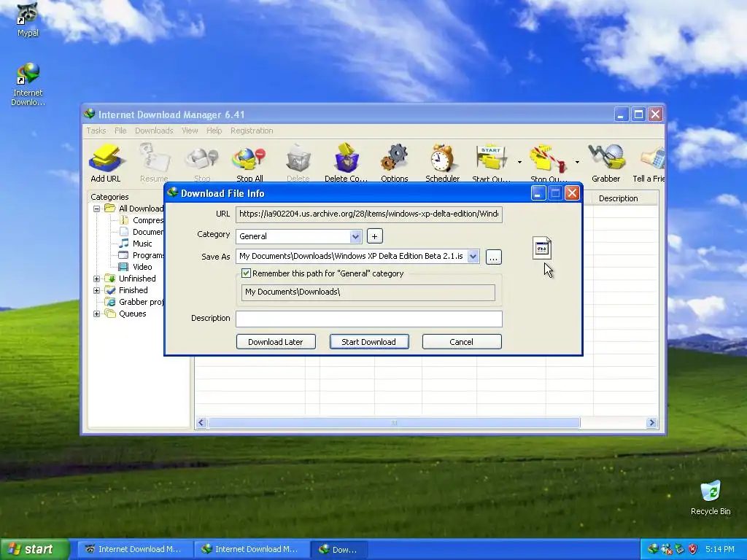Uncheck Remember this path for General category

[x=247, y=273]
